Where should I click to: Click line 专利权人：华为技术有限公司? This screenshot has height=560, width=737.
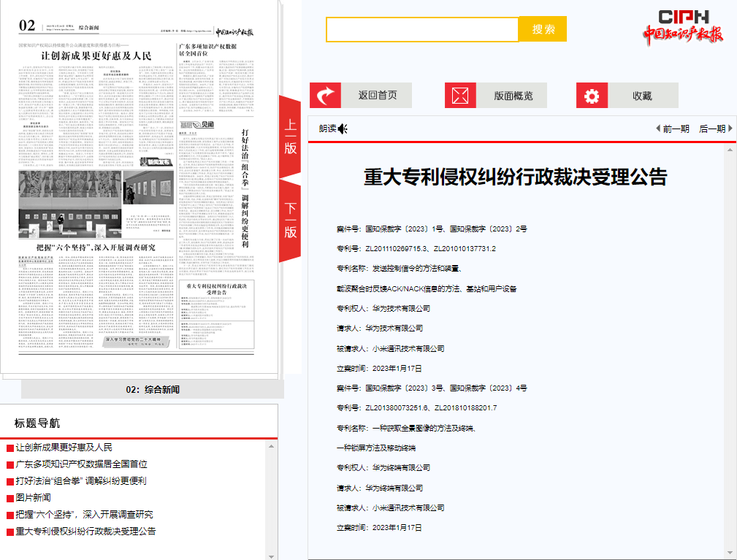383,308
